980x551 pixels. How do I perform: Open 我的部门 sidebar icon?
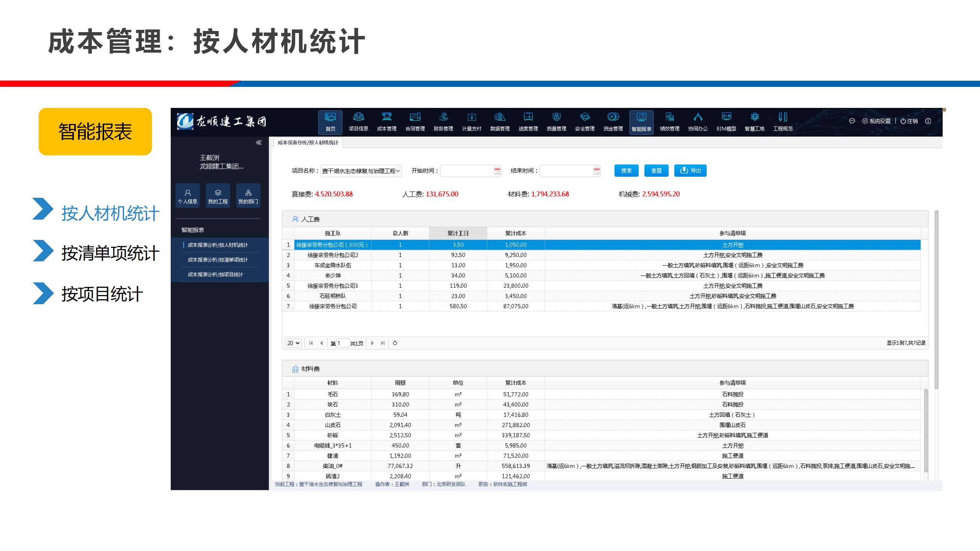pos(248,196)
